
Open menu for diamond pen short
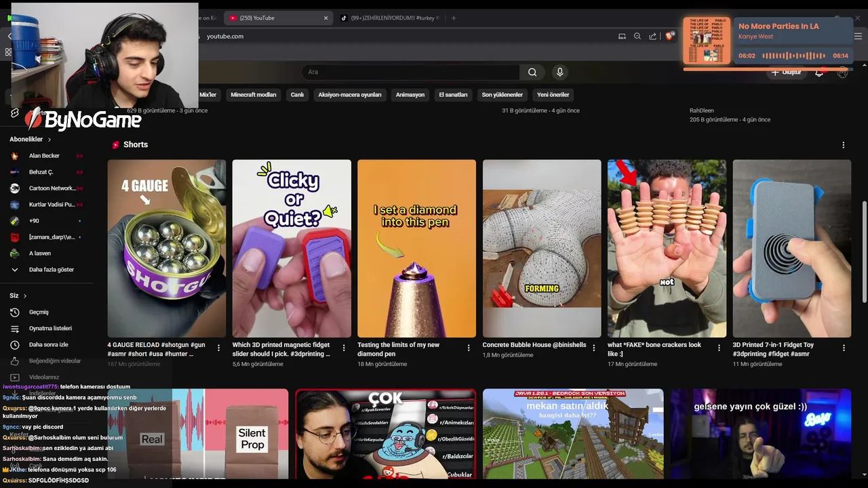[x=468, y=348]
